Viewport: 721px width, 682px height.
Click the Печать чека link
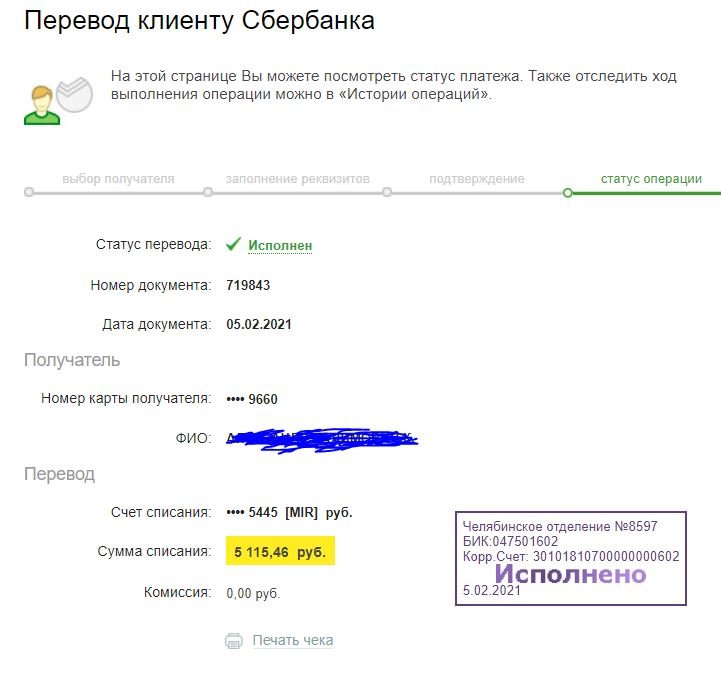292,641
